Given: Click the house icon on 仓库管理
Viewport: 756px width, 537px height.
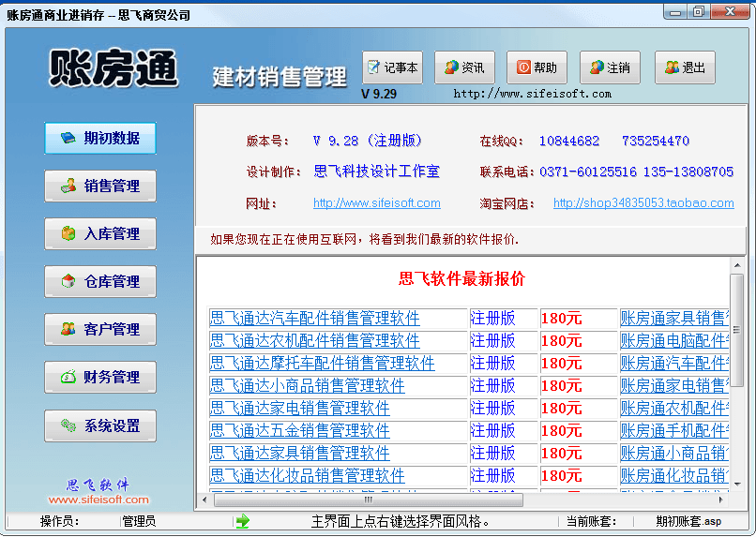Looking at the screenshot, I should point(68,281).
